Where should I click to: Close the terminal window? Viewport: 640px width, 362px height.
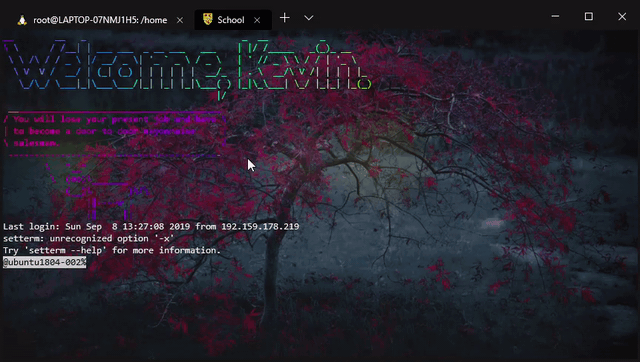click(x=622, y=16)
